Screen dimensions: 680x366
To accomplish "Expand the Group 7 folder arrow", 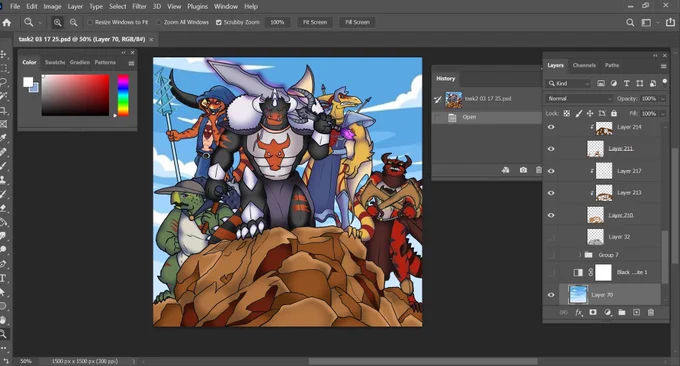I will pyautogui.click(x=580, y=255).
